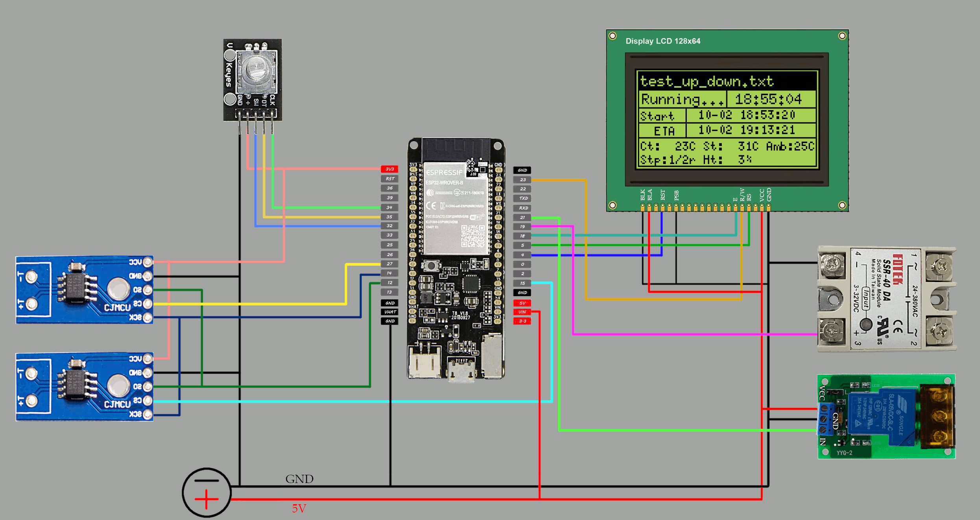Click the red plus sign in power symbol
This screenshot has width=980, height=520.
(x=206, y=500)
